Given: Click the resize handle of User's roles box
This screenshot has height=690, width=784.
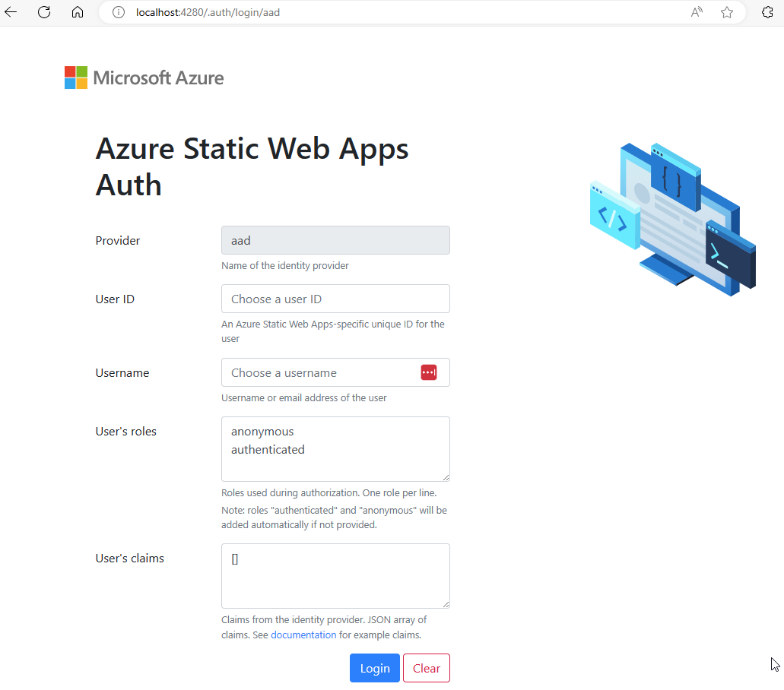Looking at the screenshot, I should click(x=446, y=477).
